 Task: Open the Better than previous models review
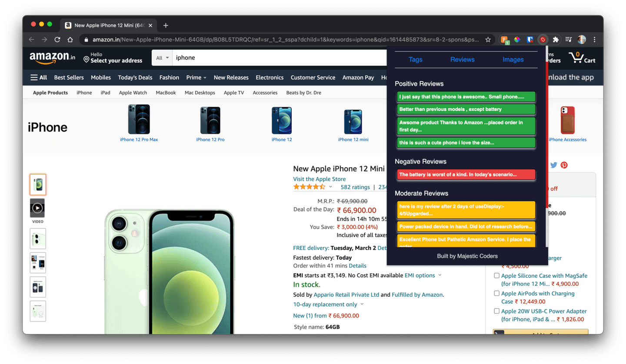(466, 109)
